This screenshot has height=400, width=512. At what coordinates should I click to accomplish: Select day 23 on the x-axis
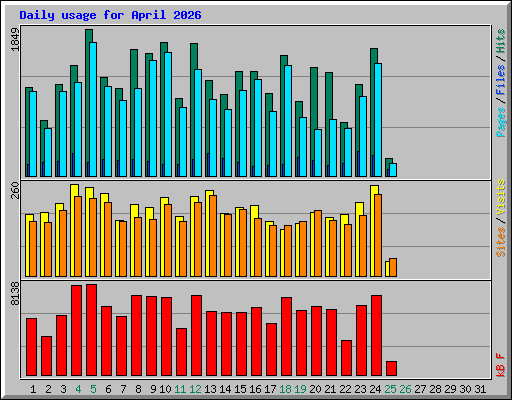tap(360, 389)
